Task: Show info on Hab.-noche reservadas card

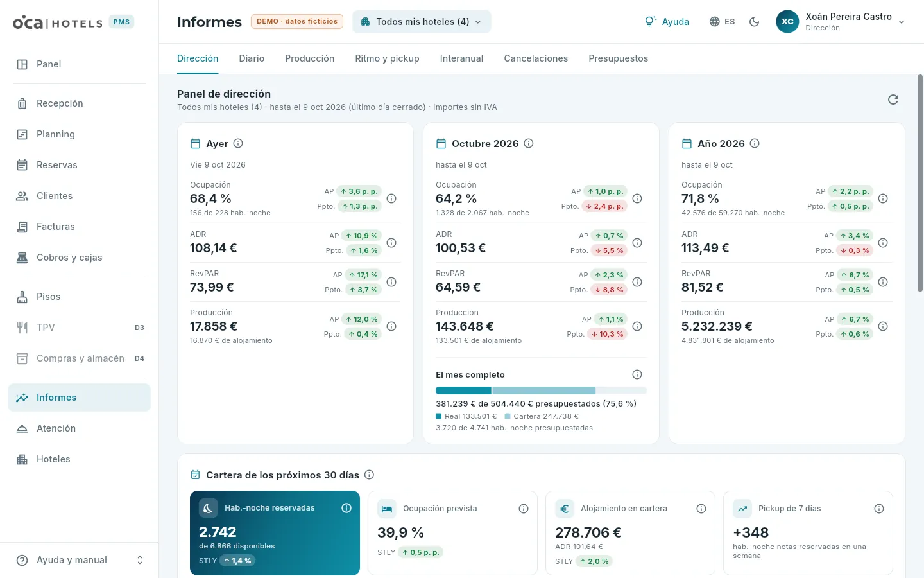Action: [346, 508]
